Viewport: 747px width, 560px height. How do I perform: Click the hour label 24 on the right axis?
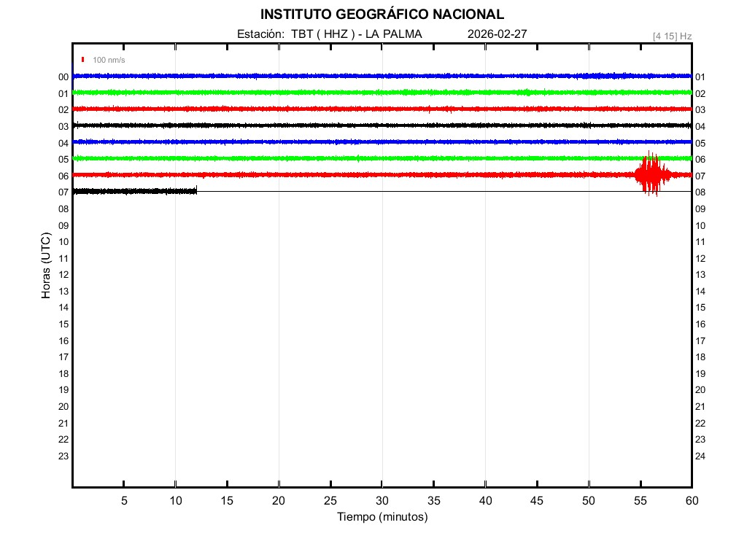(x=700, y=456)
